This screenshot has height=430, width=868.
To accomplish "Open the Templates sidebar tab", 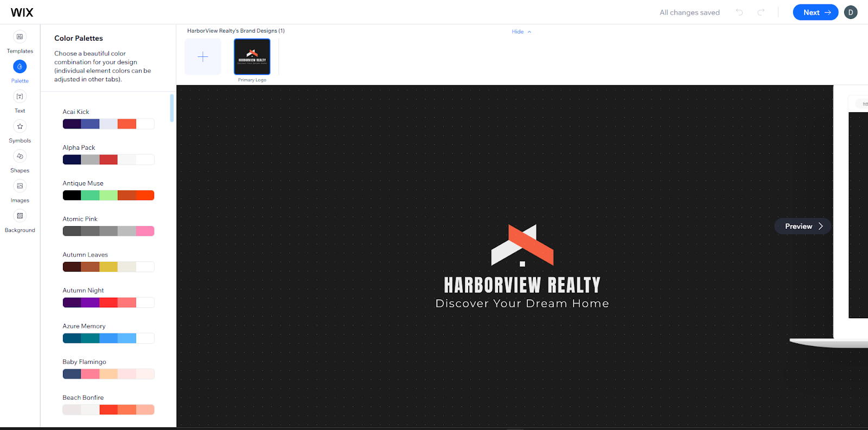I will [x=20, y=42].
